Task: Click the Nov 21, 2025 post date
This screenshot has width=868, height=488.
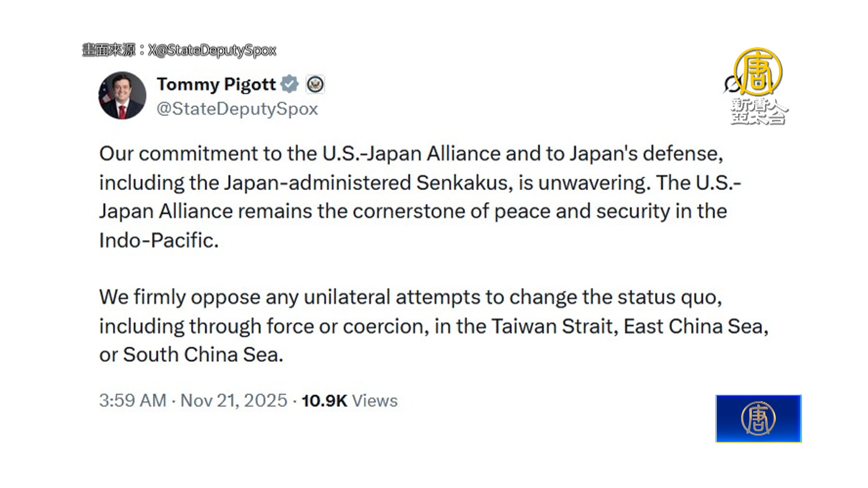Action: click(234, 401)
